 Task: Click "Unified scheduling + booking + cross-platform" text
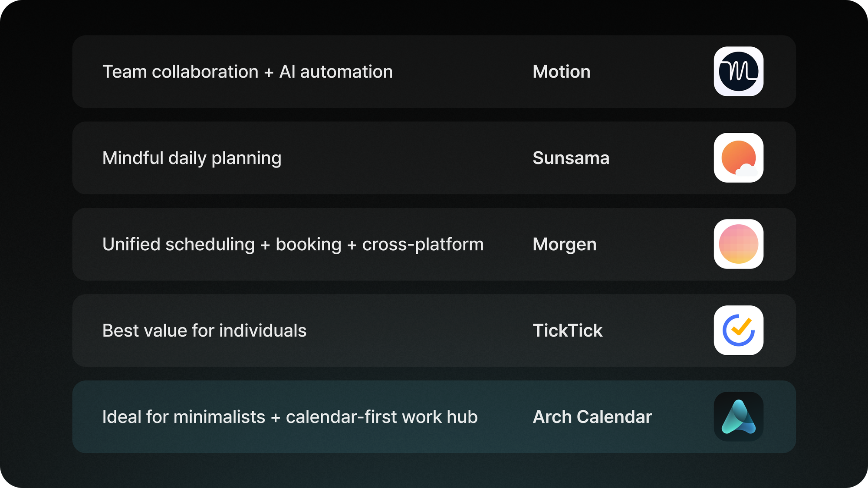pos(293,245)
